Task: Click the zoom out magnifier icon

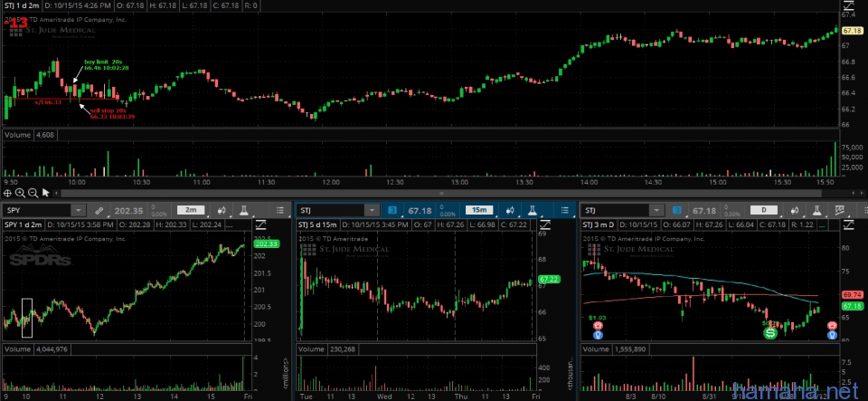Action: pos(33,192)
